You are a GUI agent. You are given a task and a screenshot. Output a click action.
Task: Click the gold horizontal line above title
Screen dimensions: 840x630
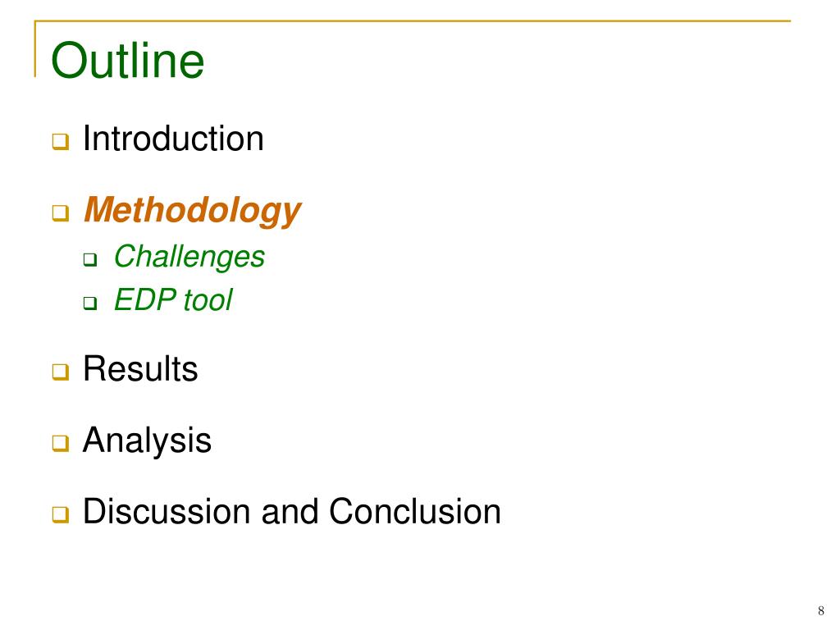tap(413, 21)
